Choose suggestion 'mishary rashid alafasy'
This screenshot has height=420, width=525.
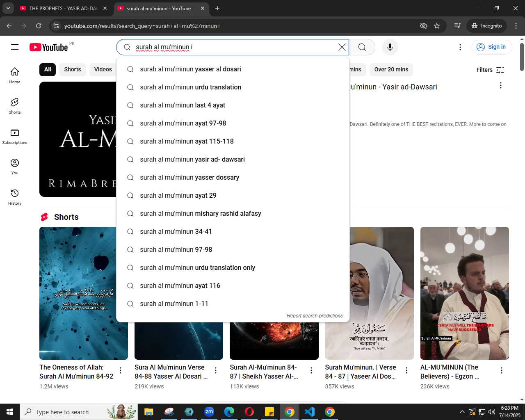233,214
